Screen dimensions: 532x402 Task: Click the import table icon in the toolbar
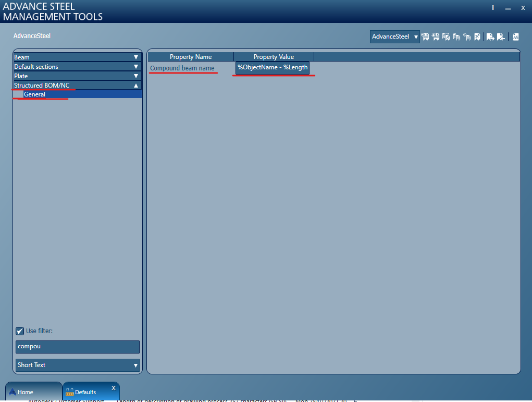(x=501, y=36)
